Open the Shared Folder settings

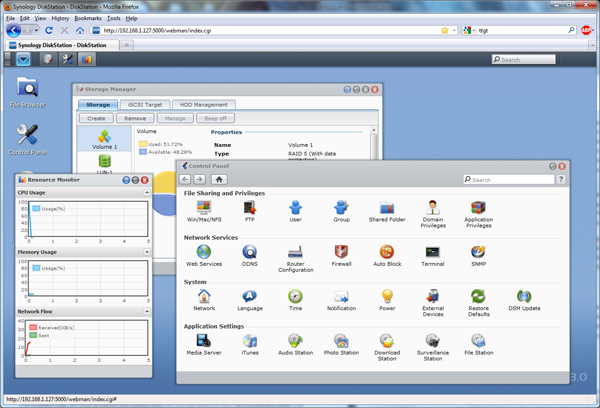[387, 207]
